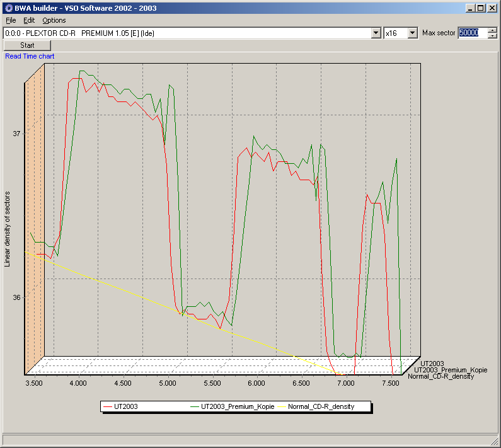This screenshot has width=501, height=448.
Task: Open the Options menu
Action: point(54,20)
